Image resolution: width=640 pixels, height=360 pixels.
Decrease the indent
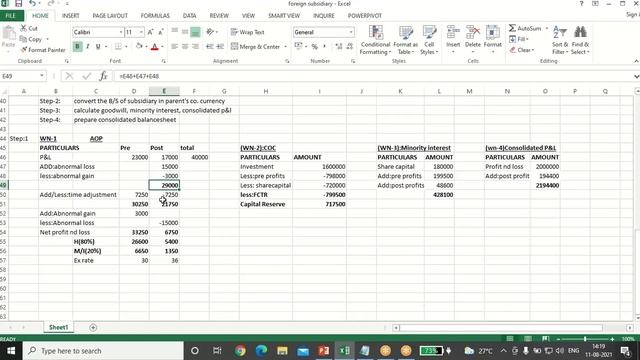pyautogui.click(x=210, y=47)
